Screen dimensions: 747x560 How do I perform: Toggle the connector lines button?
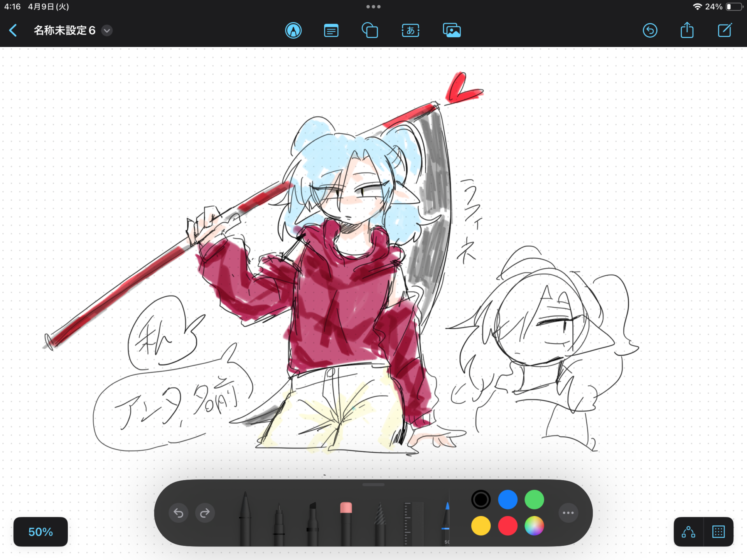pos(688,532)
